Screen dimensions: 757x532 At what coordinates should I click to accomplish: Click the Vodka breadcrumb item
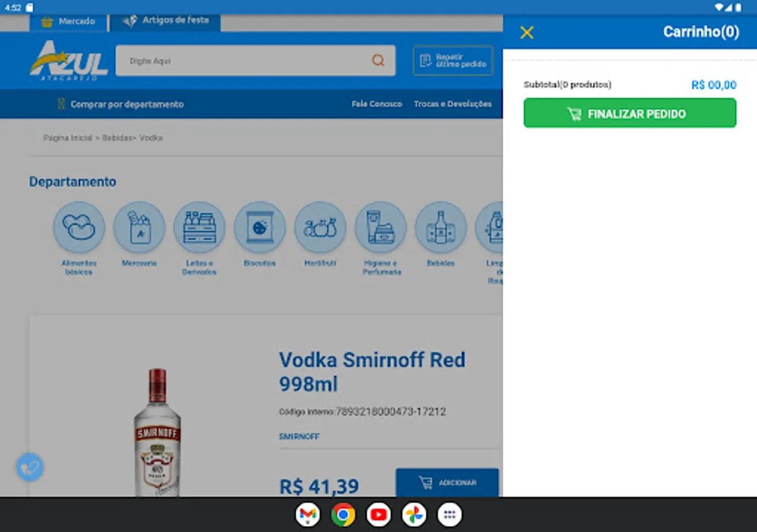[x=151, y=138]
